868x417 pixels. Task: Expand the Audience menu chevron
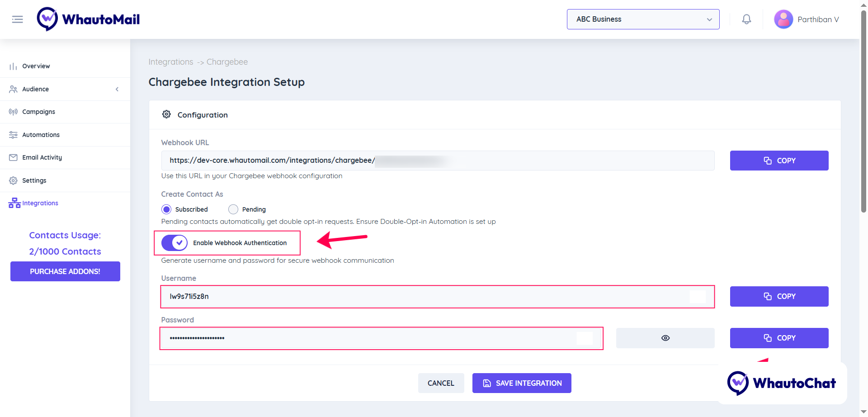[x=117, y=89]
